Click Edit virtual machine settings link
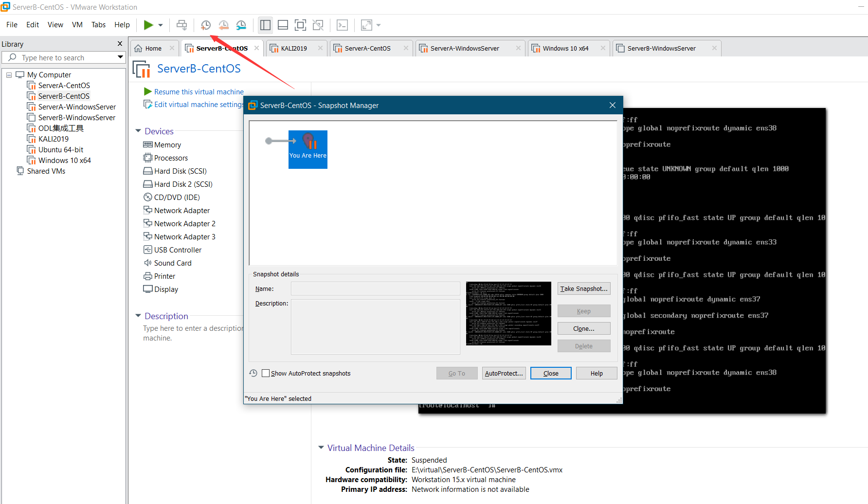 coord(199,105)
